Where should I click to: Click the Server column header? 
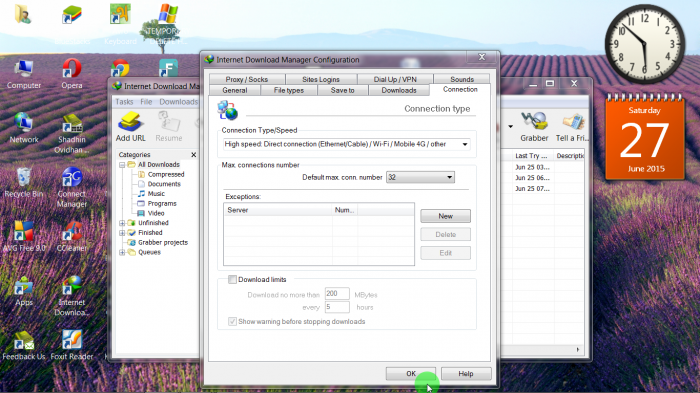coord(278,210)
